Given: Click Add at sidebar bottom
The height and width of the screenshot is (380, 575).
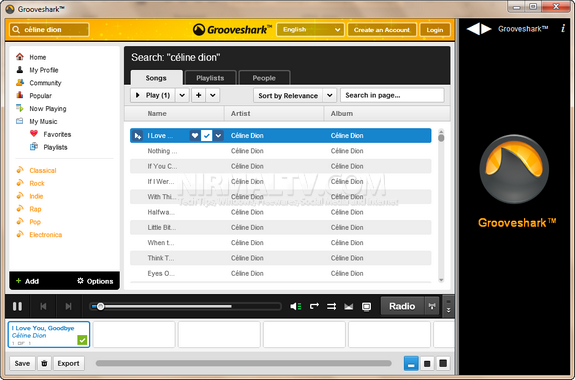Looking at the screenshot, I should tap(28, 281).
